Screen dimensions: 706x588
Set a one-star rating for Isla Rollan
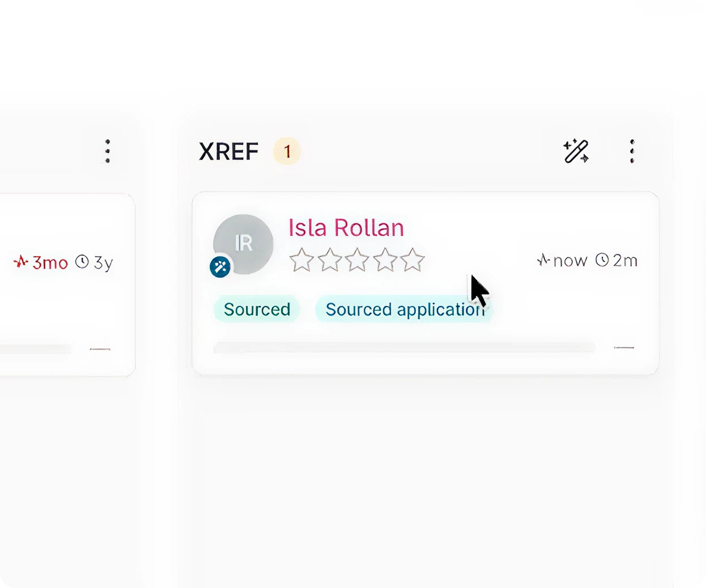pyautogui.click(x=301, y=260)
